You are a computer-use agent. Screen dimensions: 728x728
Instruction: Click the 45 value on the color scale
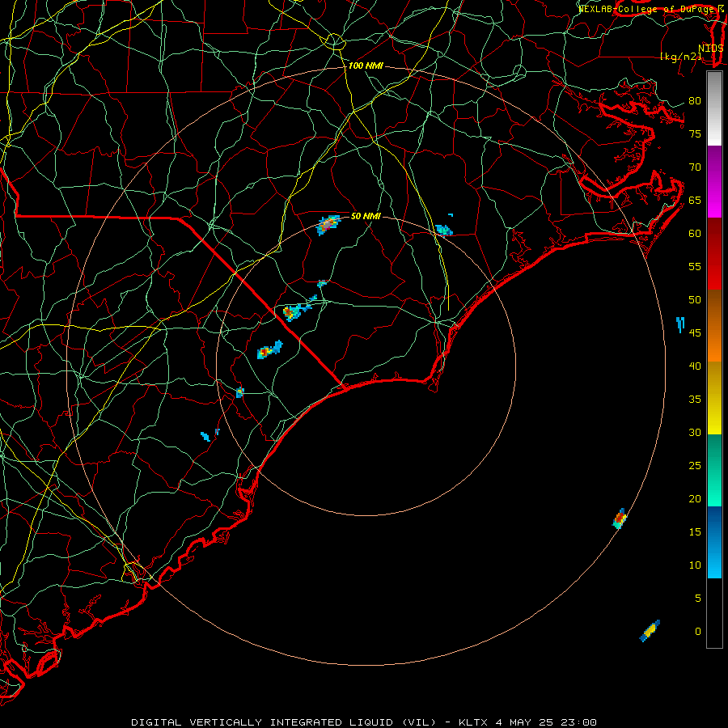tap(695, 333)
